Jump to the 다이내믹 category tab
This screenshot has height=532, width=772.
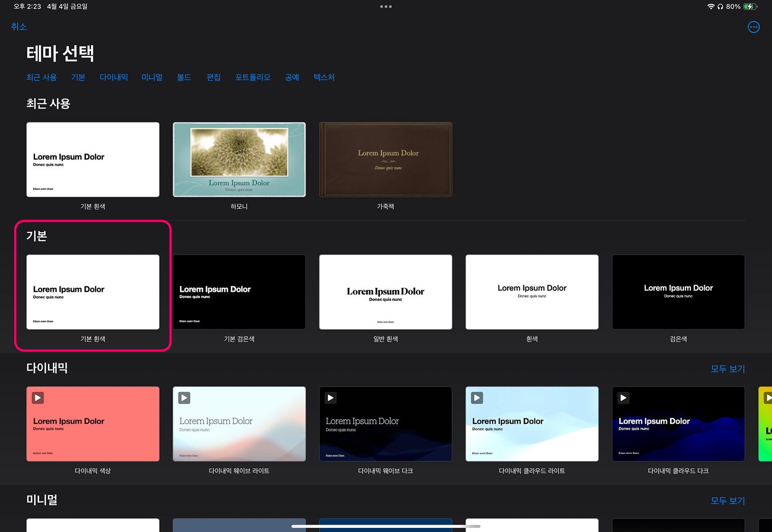coord(114,77)
